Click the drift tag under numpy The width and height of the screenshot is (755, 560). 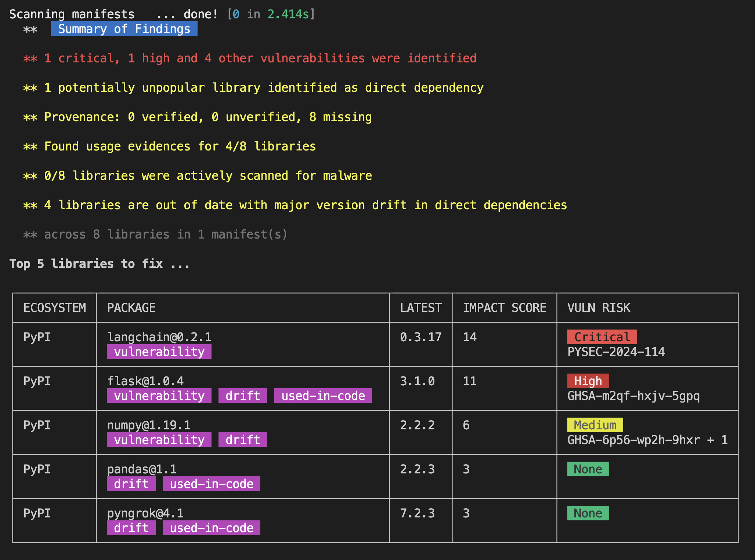coord(242,440)
